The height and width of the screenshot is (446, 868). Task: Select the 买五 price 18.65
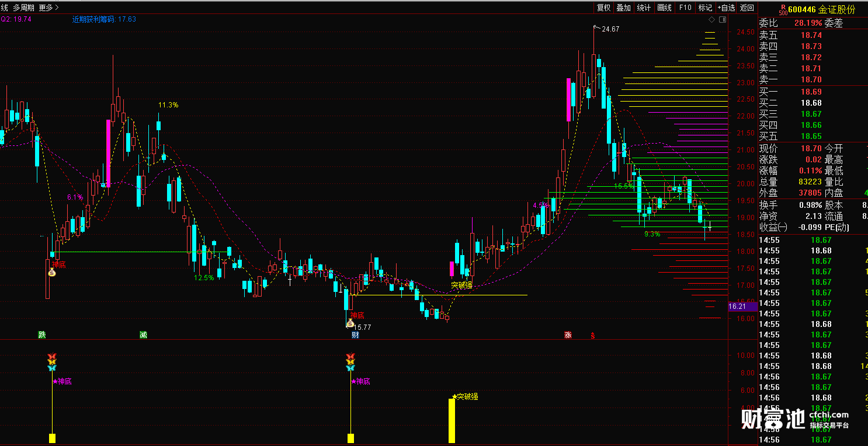pyautogui.click(x=811, y=137)
